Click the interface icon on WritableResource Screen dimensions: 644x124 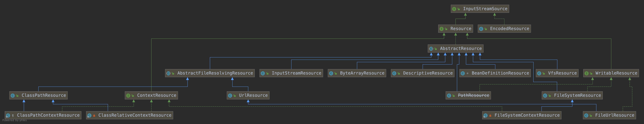(586, 73)
